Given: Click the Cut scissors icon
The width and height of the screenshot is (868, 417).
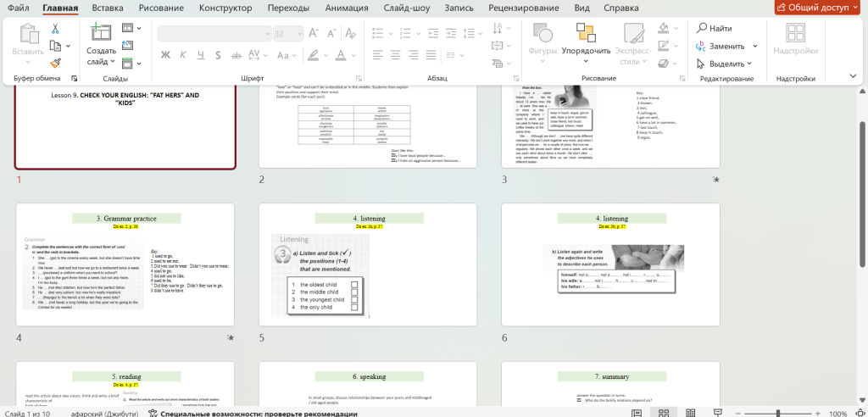Looking at the screenshot, I should 55,28.
